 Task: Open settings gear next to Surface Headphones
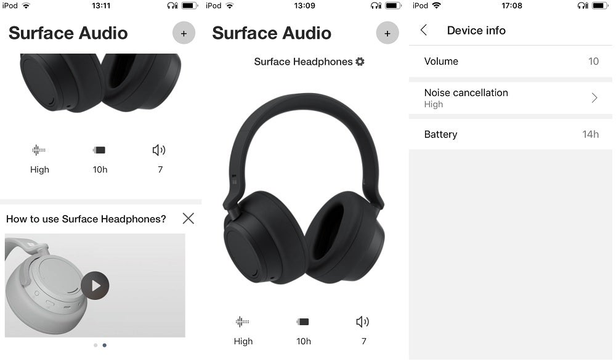(x=360, y=62)
